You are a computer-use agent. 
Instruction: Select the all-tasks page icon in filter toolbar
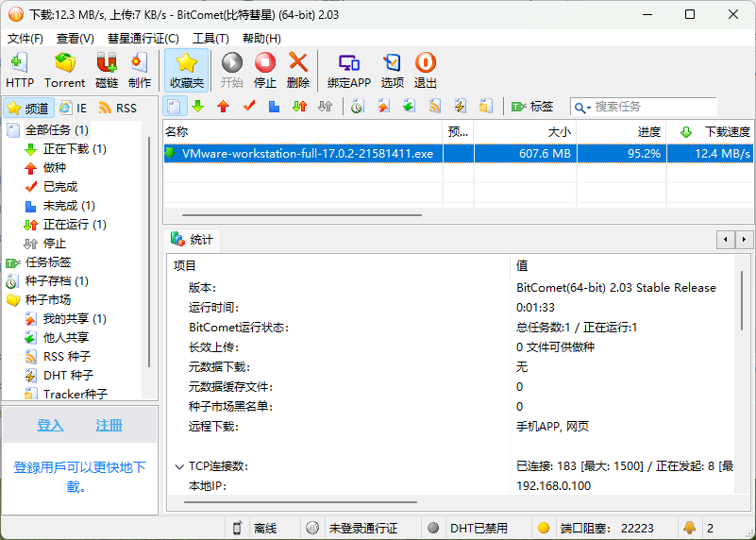[x=175, y=106]
